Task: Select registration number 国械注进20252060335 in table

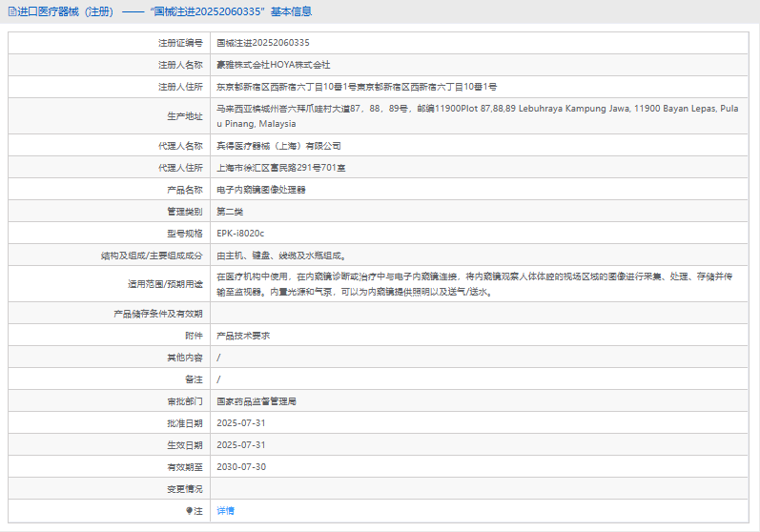Action: click(263, 43)
